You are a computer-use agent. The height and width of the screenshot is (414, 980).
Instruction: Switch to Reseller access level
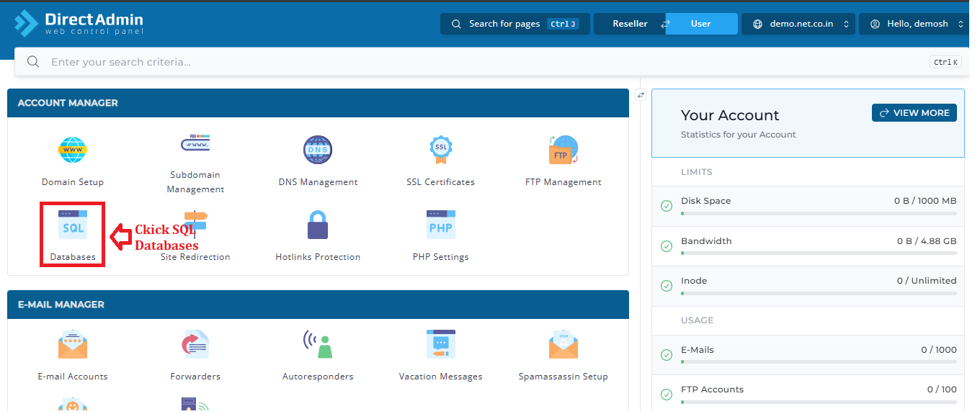pos(630,24)
